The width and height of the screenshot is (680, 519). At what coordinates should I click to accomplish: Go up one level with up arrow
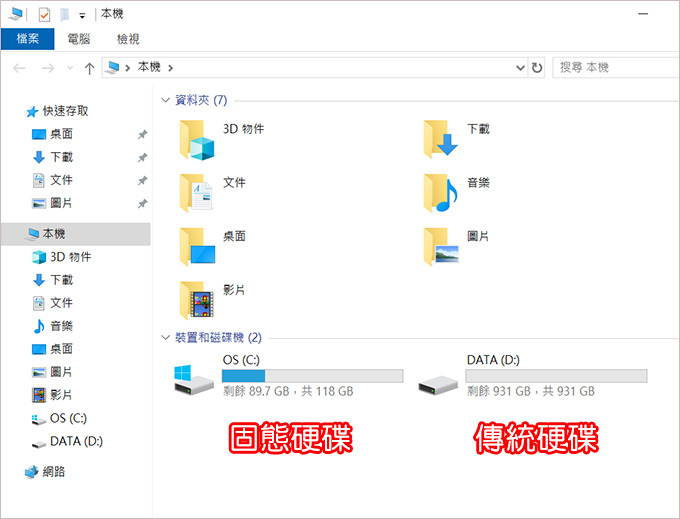(x=89, y=68)
